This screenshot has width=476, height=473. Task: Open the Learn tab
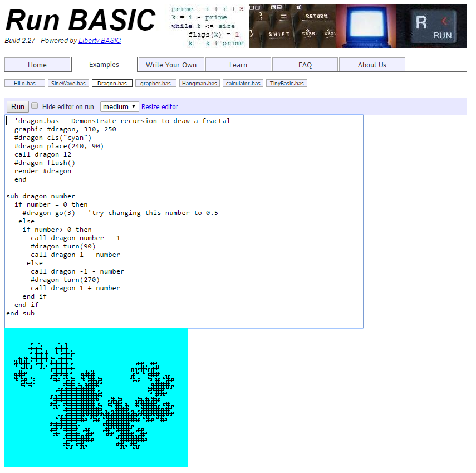[x=238, y=64]
